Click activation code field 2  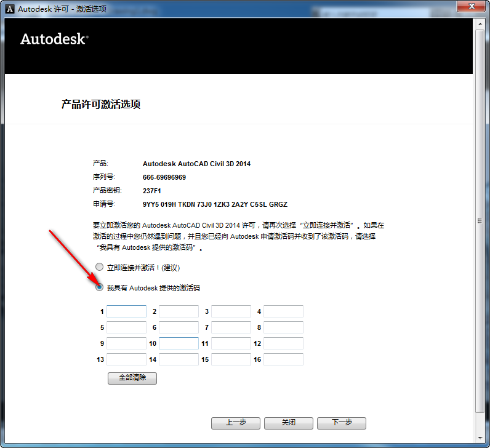pos(179,311)
